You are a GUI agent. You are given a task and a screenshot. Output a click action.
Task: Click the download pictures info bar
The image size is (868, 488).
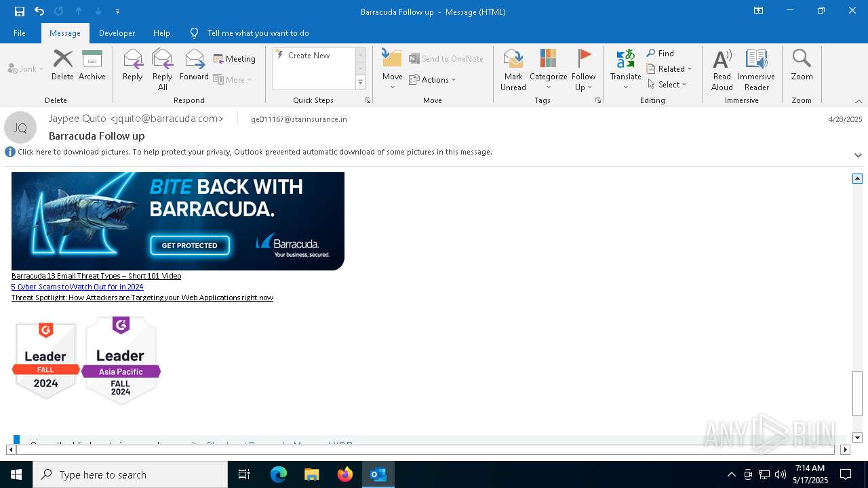point(249,152)
